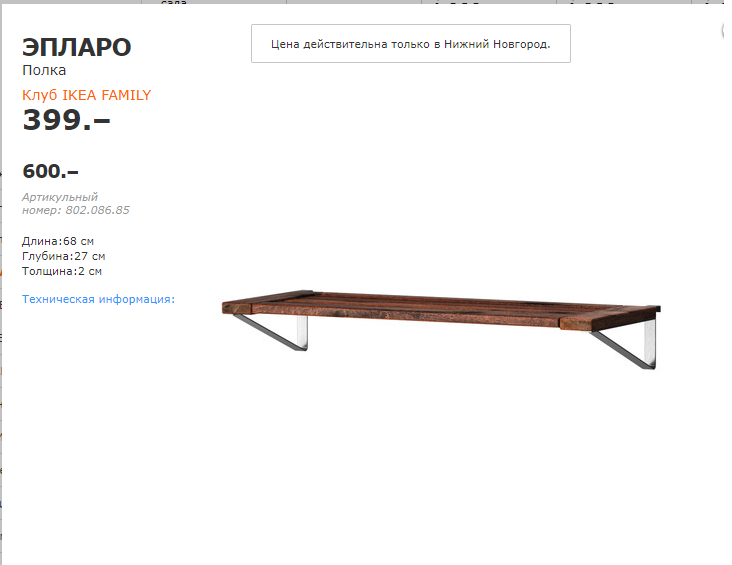Click the 399.– IKEA Family price
Image resolution: width=732 pixels, height=565 pixels.
(x=66, y=120)
